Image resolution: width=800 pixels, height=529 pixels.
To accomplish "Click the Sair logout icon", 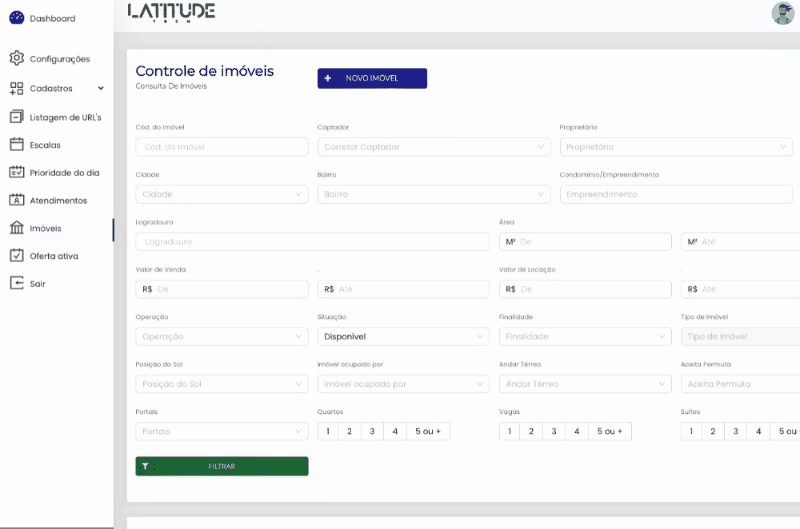I will point(16,283).
